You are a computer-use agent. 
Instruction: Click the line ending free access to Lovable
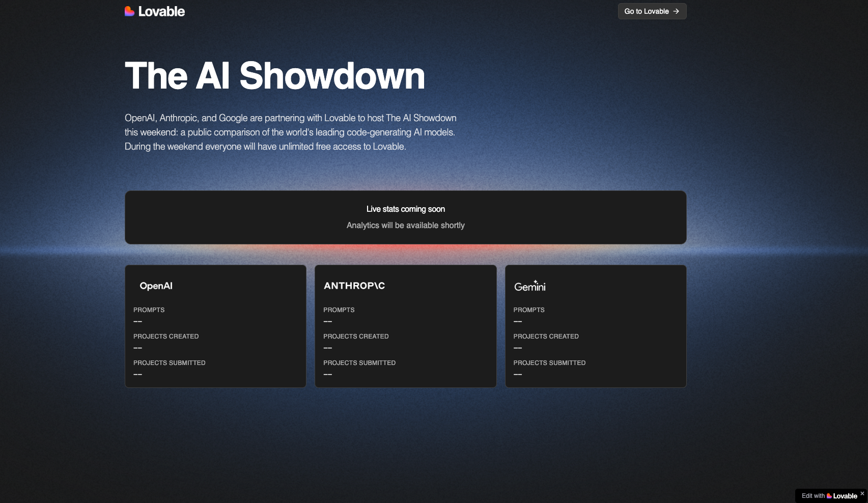(265, 147)
